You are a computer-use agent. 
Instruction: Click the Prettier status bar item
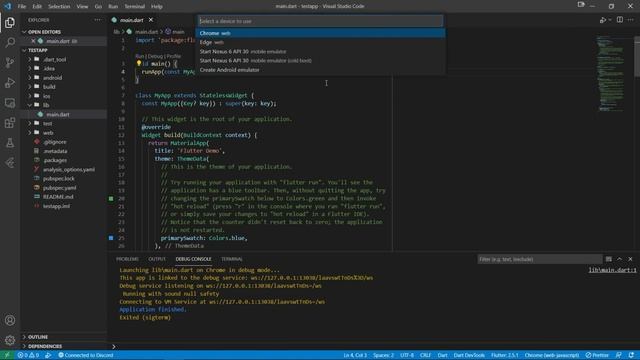597,355
